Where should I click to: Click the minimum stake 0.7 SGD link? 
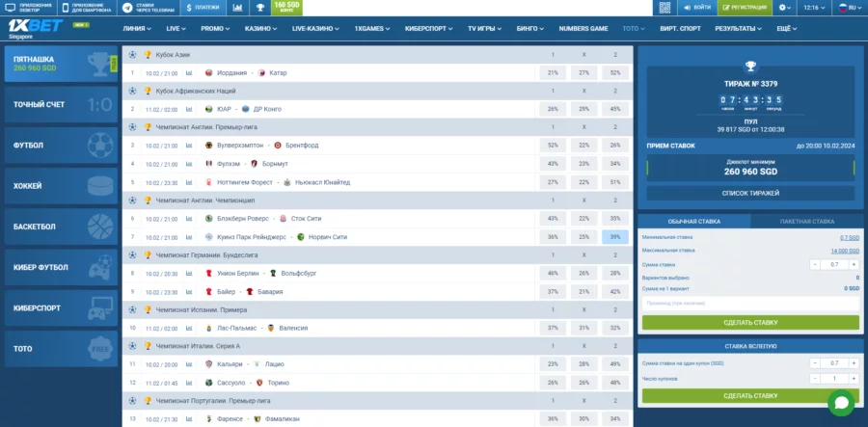tap(849, 238)
